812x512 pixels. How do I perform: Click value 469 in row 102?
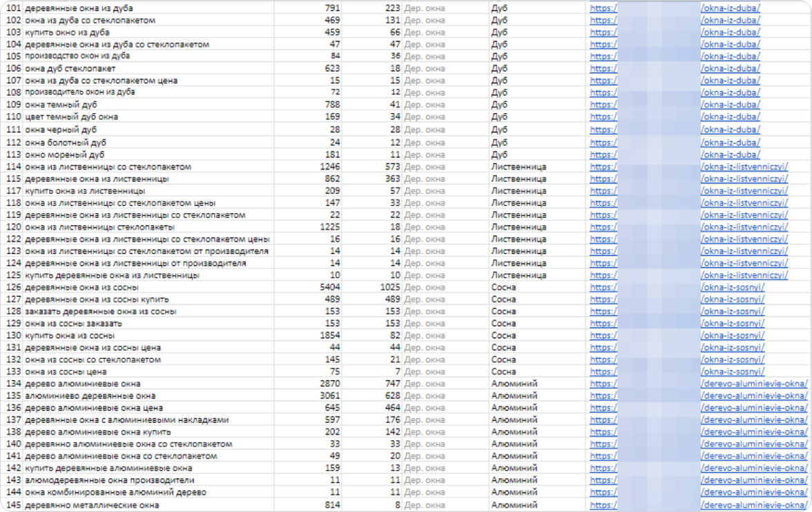pyautogui.click(x=332, y=20)
